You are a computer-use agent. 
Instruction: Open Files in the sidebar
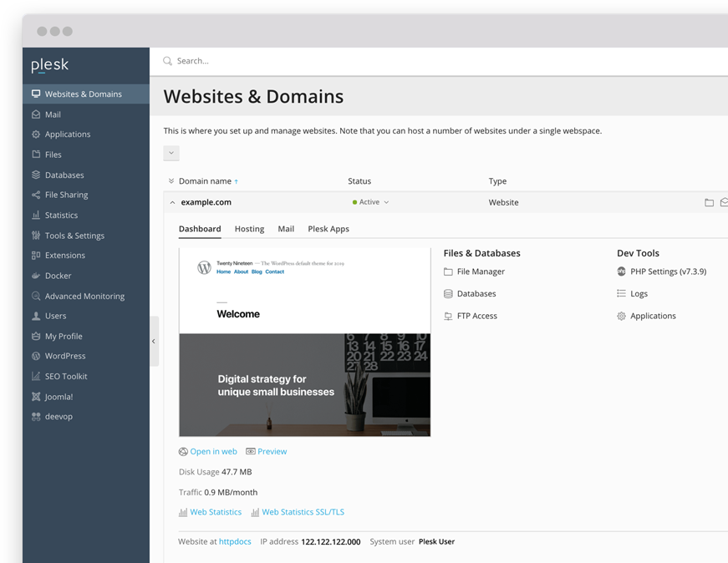coord(86,155)
